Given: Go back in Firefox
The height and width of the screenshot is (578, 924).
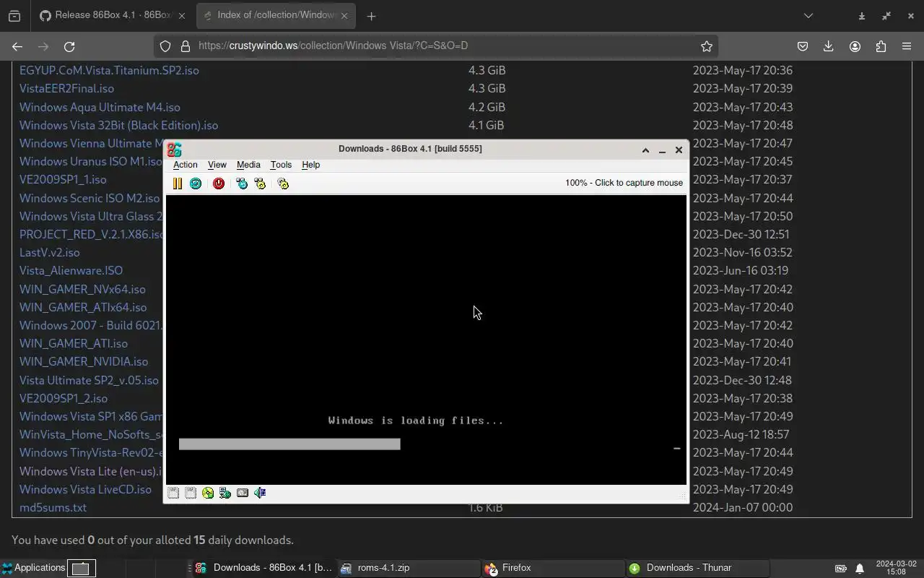Looking at the screenshot, I should 17,46.
